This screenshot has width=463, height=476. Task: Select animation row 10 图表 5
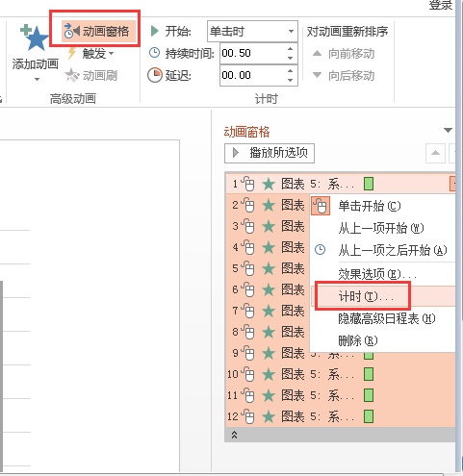click(340, 374)
